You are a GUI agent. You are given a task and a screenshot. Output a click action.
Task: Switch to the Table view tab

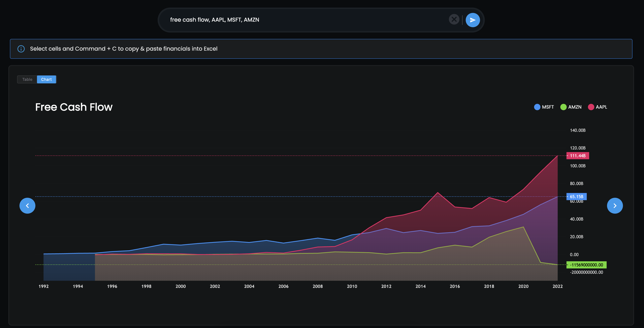click(27, 79)
